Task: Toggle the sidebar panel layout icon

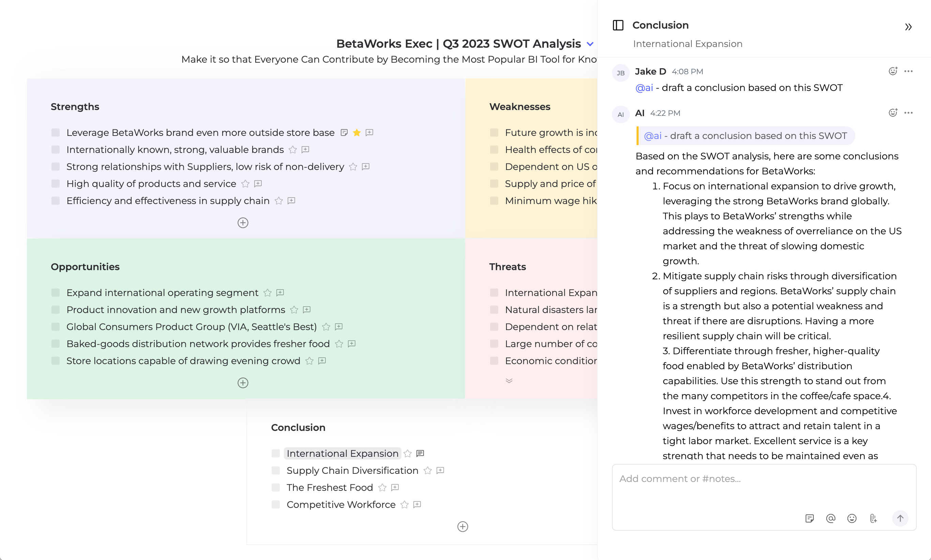Action: (x=618, y=25)
